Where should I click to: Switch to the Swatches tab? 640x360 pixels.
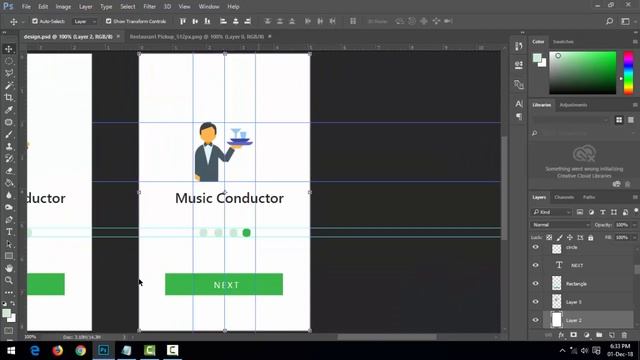pyautogui.click(x=563, y=42)
